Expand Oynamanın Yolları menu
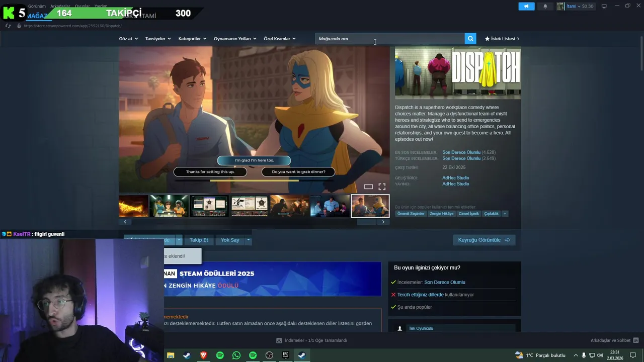This screenshot has height=362, width=644. [235, 39]
